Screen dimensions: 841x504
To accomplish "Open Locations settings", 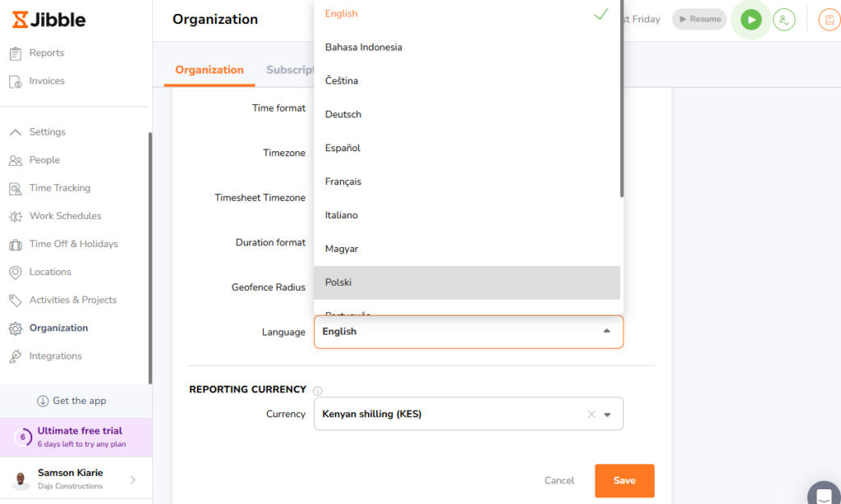I will point(50,272).
